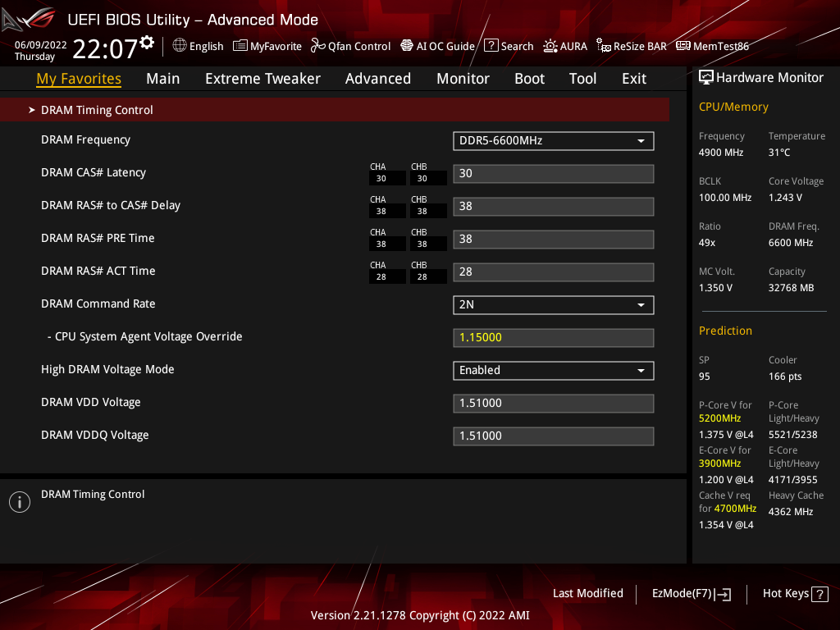Click DRAM VDD Voltage field
The width and height of the screenshot is (840, 630).
click(554, 404)
